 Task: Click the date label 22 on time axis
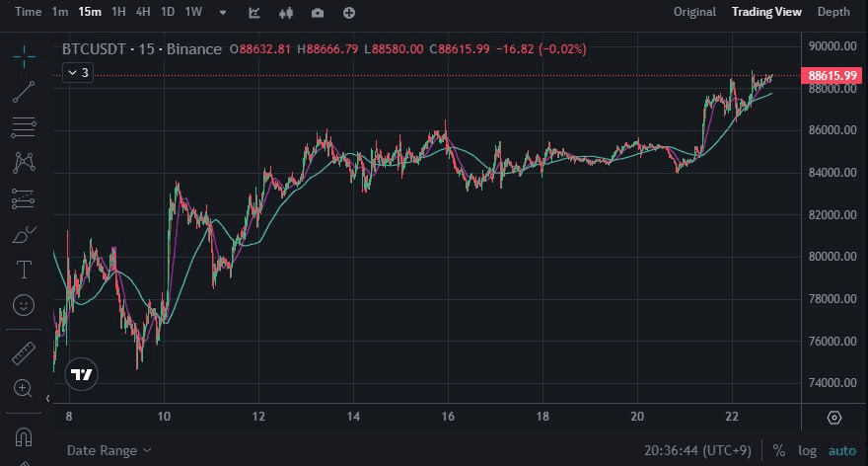(x=732, y=416)
